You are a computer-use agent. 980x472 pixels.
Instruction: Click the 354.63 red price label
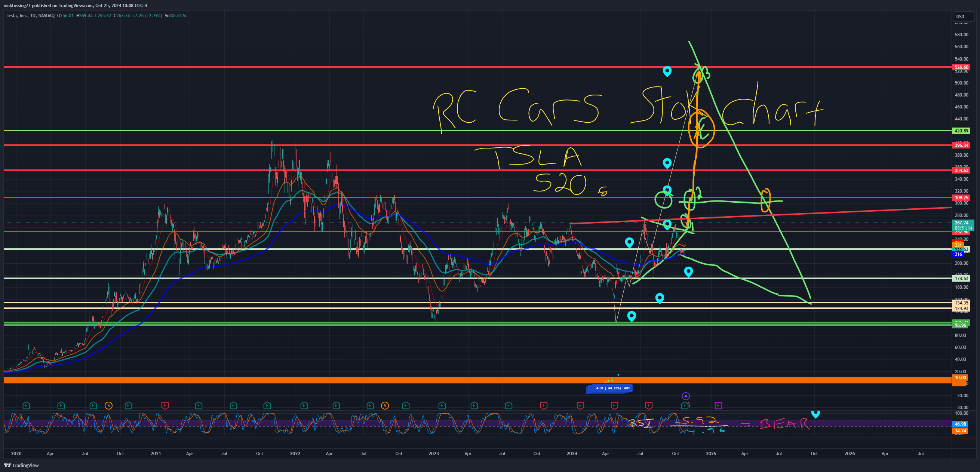pos(961,171)
